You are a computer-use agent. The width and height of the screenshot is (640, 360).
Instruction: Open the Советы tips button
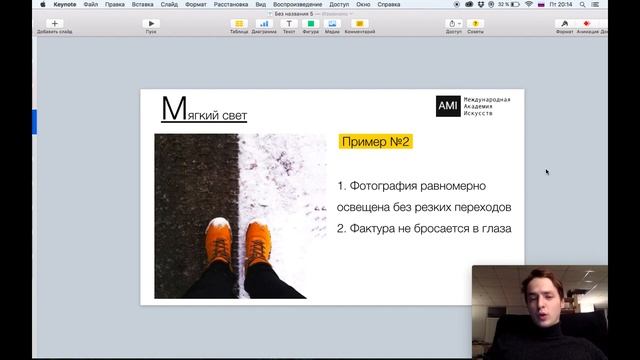tap(475, 24)
